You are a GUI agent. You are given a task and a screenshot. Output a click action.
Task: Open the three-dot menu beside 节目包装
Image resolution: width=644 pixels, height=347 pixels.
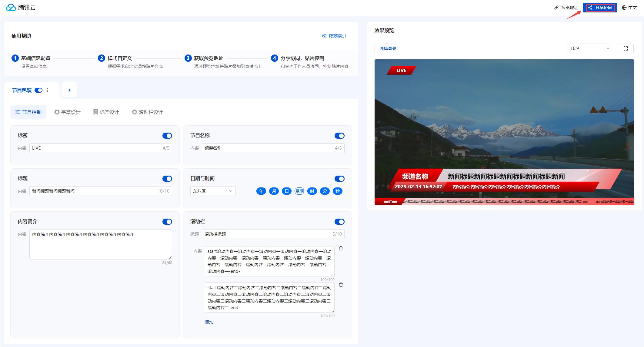click(47, 90)
